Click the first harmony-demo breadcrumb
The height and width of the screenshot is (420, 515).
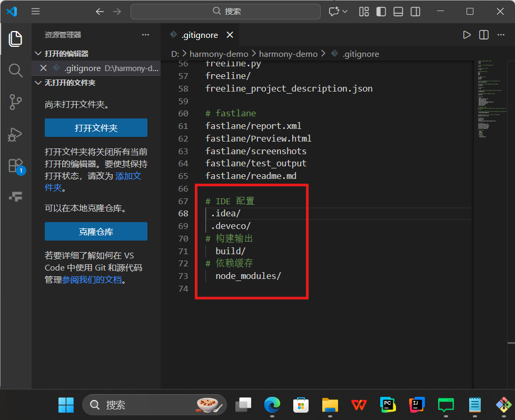coord(219,54)
